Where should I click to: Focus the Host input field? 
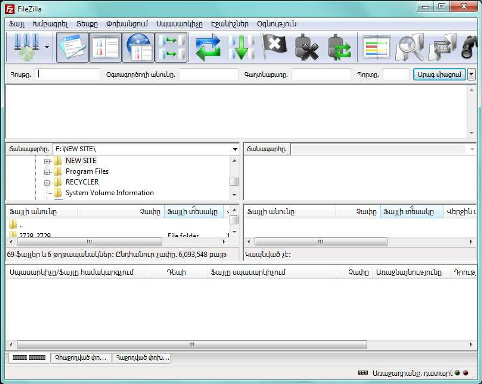(x=68, y=74)
